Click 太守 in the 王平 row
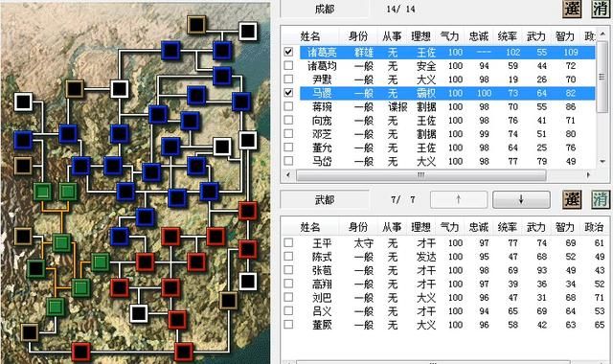Viewport: 613px width, 364px height. [364, 243]
